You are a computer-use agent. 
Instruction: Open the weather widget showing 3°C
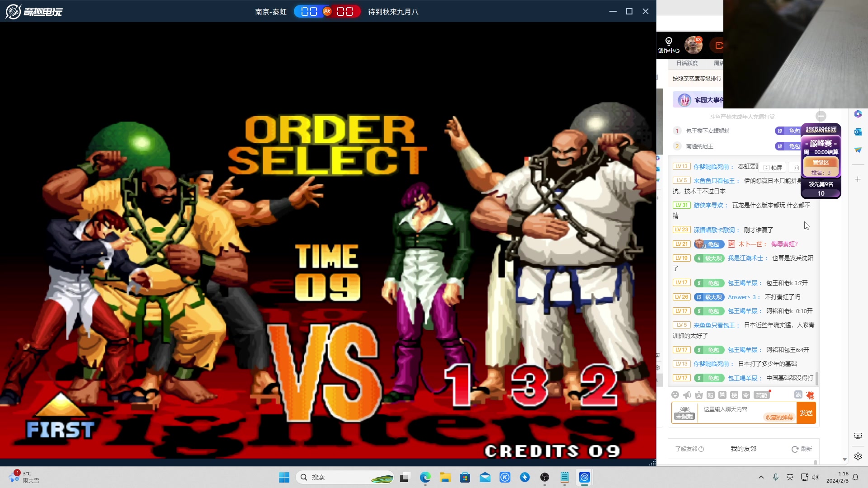24,477
